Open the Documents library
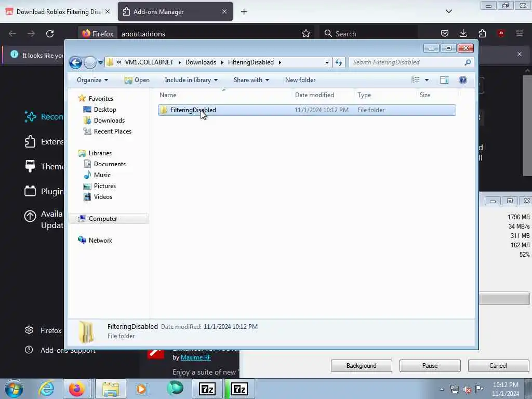This screenshot has width=532, height=399. tap(110, 164)
